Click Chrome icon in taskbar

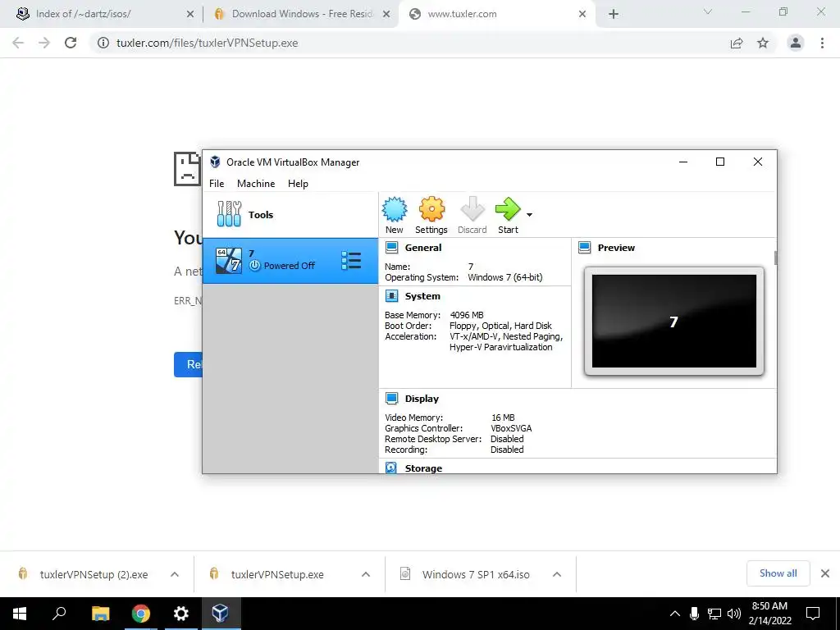(141, 614)
